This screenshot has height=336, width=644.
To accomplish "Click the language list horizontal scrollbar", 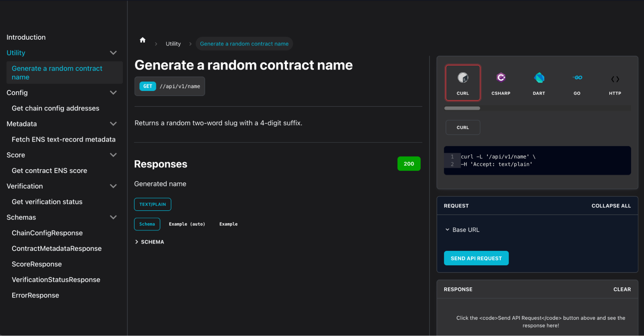I will point(462,108).
